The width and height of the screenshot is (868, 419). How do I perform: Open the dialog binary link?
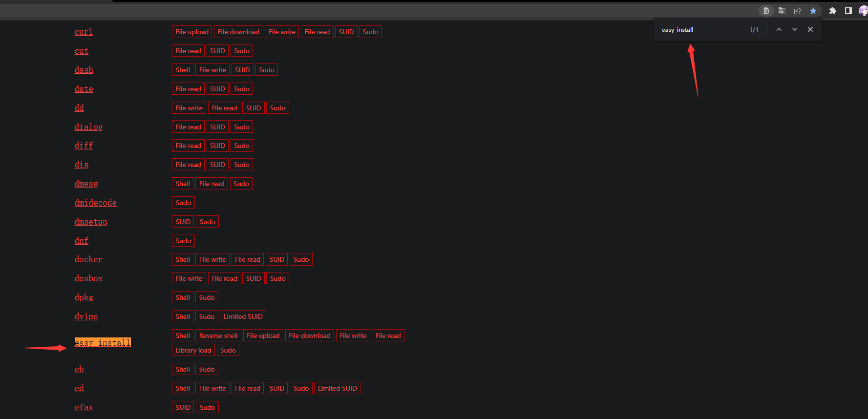(x=88, y=127)
